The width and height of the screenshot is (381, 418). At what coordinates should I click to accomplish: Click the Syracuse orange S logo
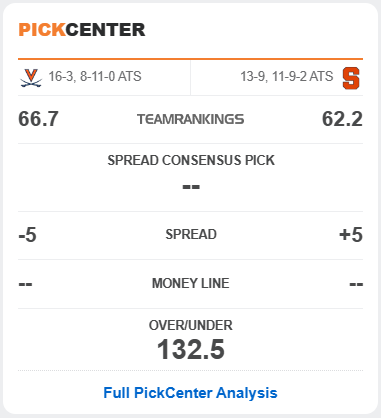click(351, 78)
